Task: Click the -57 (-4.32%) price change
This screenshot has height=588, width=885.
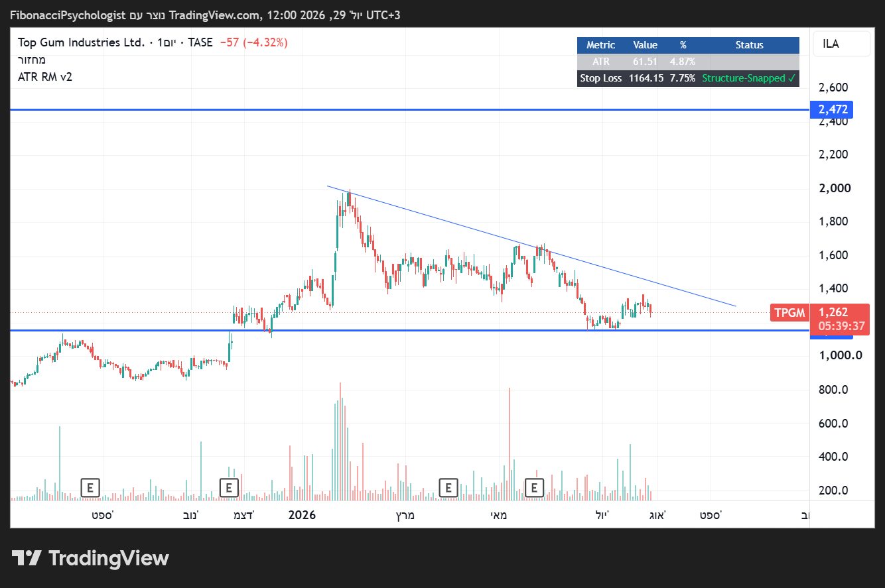Action: [x=253, y=42]
